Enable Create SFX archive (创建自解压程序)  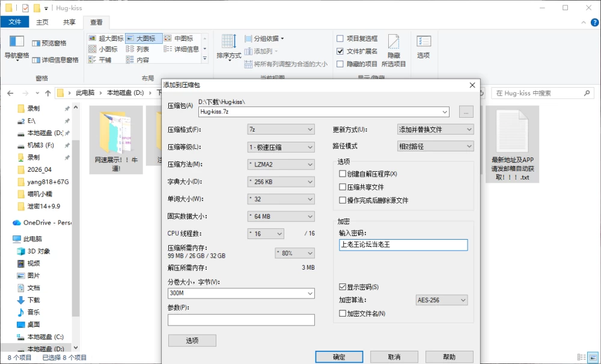[343, 174]
